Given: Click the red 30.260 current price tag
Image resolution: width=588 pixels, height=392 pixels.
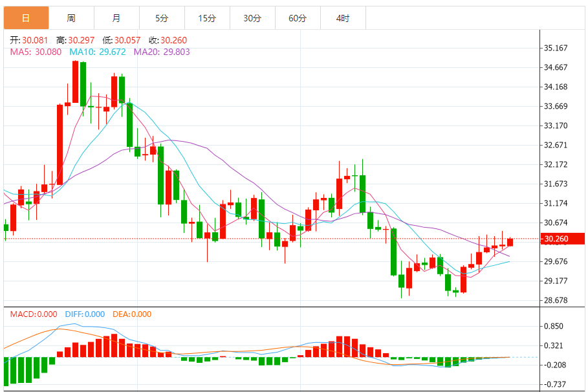Looking at the screenshot, I should click(x=562, y=239).
